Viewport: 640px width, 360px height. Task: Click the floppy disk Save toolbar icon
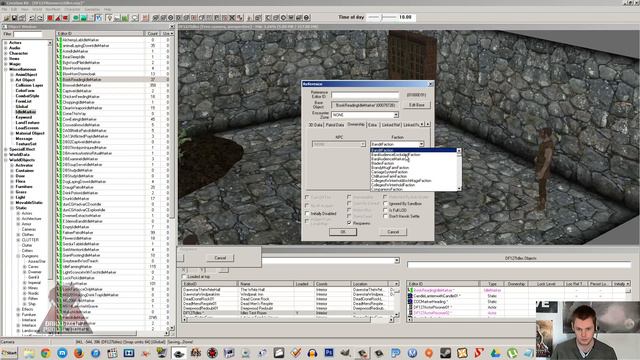[14, 18]
